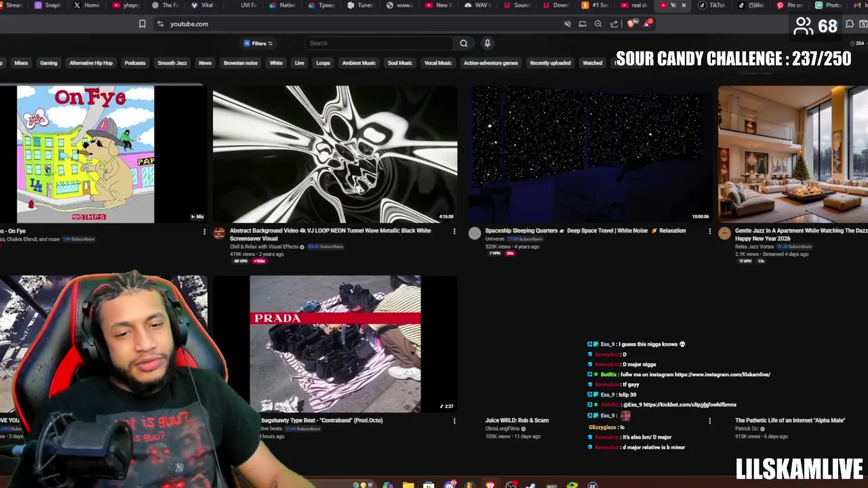Viewport: 868px width, 488px height.
Task: Click the crossed-out eye icon in address bar
Action: 568,24
